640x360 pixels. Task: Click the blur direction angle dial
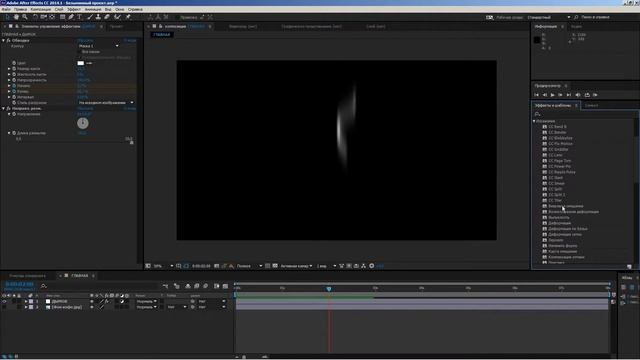tap(83, 123)
